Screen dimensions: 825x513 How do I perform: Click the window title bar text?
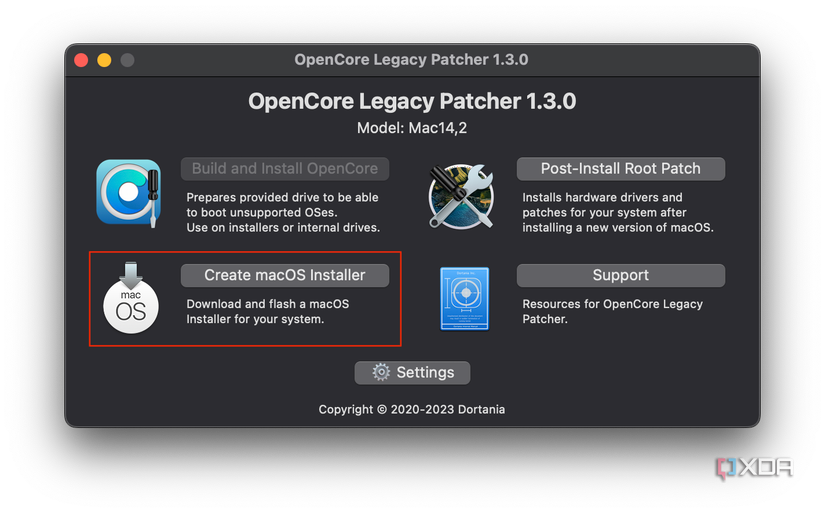(412, 60)
